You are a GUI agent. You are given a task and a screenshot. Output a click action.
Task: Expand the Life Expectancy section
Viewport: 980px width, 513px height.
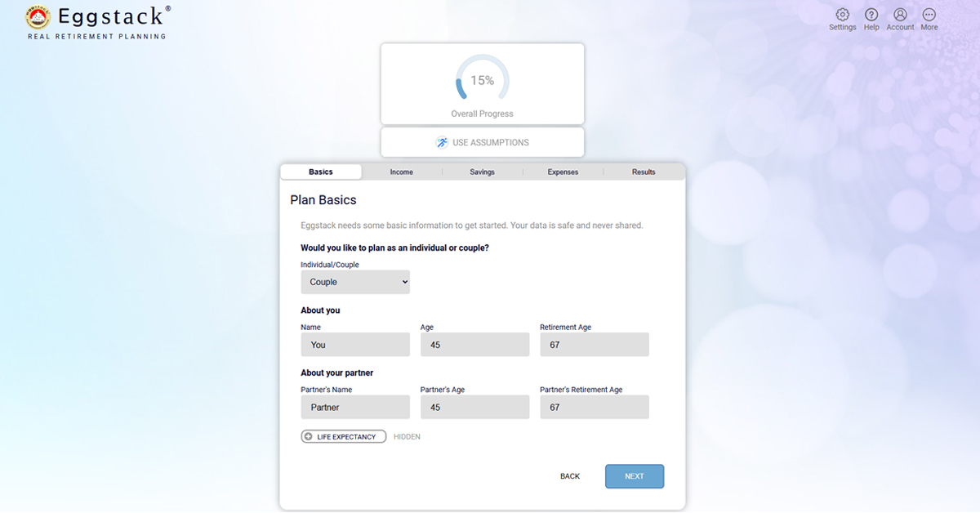tap(343, 437)
